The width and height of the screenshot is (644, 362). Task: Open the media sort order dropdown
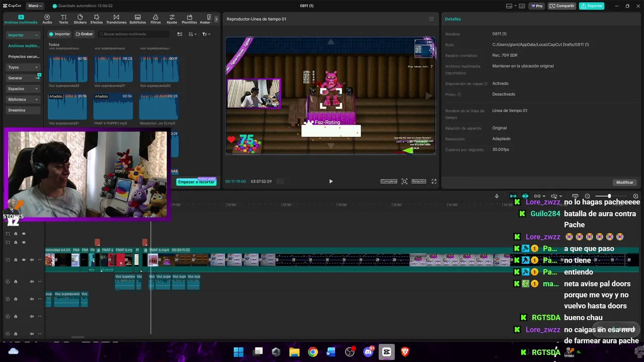coord(193,34)
